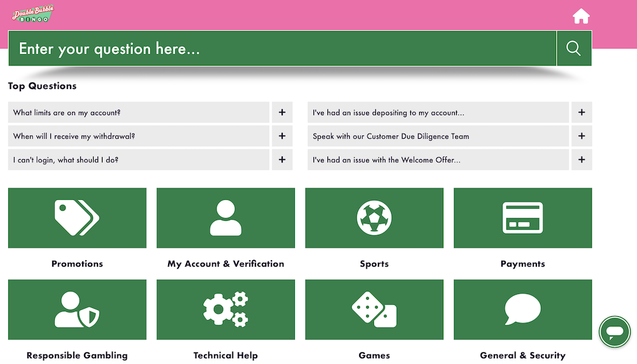Select the General & Security label

[x=523, y=356]
